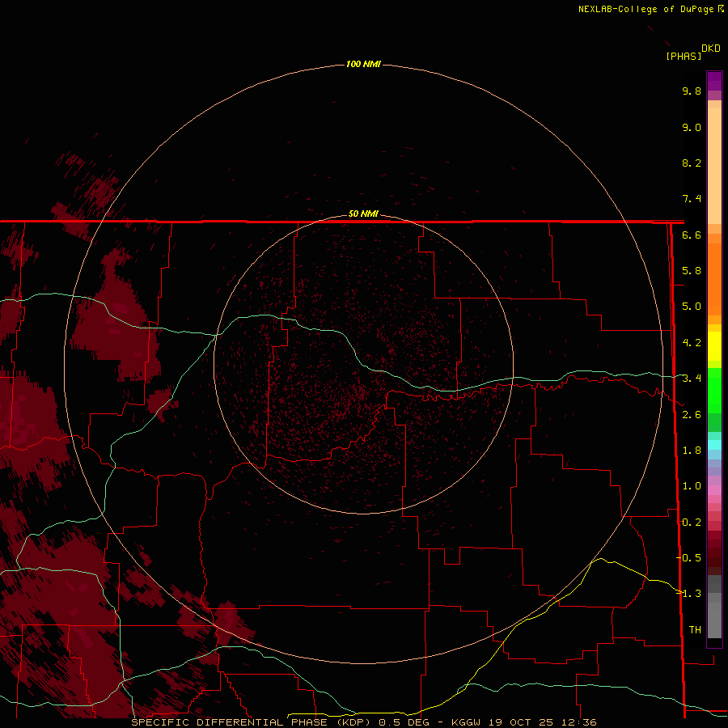Click the 0.2 value on the color scale
This screenshot has width=728, height=728.
(692, 523)
